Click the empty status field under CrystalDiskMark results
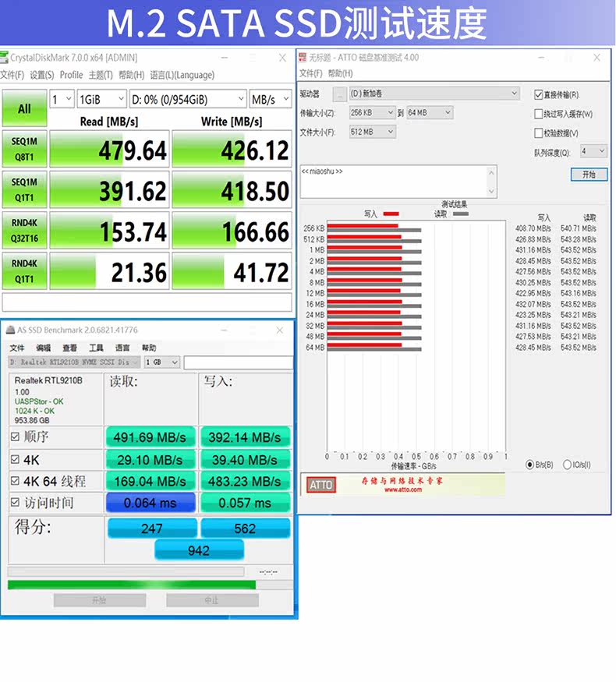The height and width of the screenshot is (682, 616). point(147,302)
